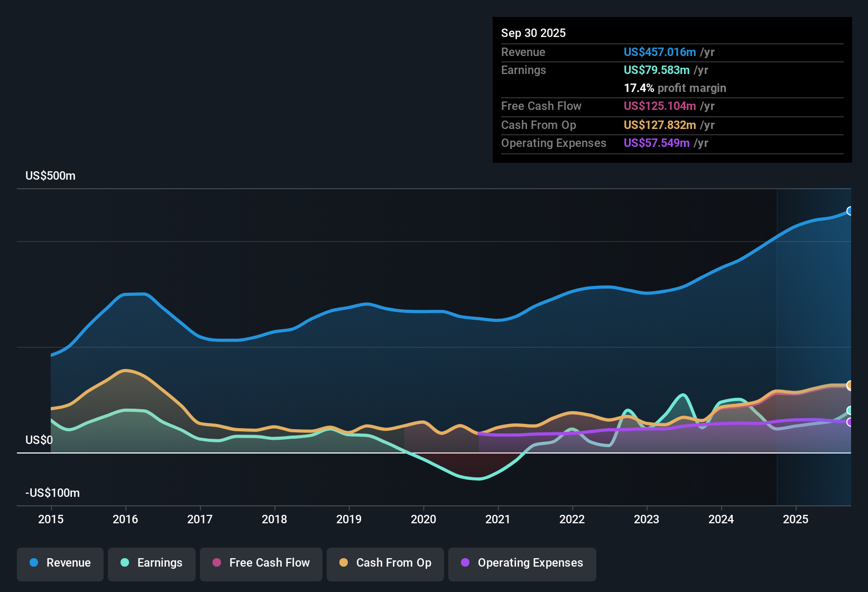
Task: Expand the Cash From Op legend item
Action: point(385,563)
